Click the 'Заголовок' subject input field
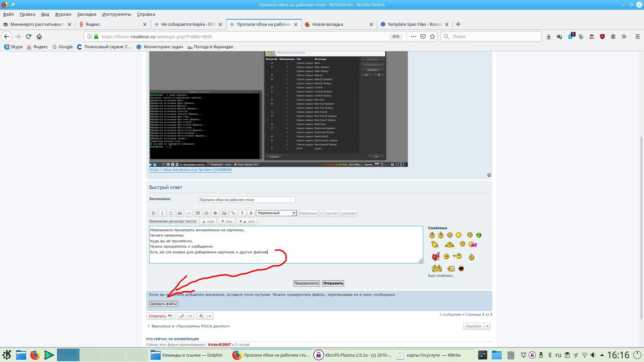This screenshot has height=362, width=644. tap(247, 200)
